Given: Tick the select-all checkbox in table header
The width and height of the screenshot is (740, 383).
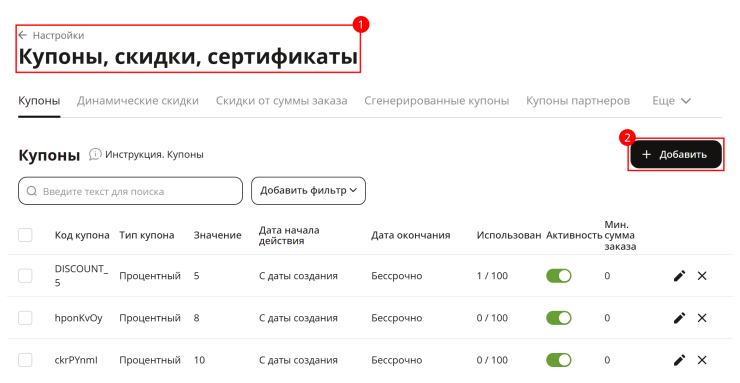Looking at the screenshot, I should coord(25,235).
